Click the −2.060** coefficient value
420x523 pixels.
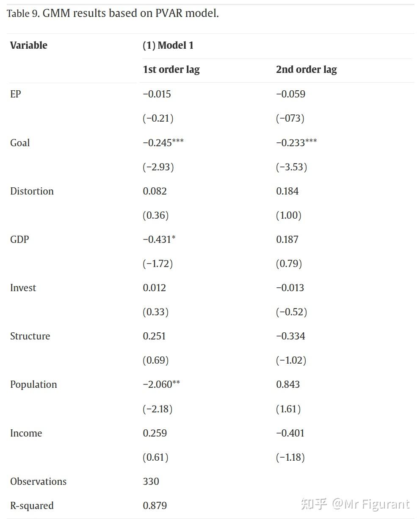(x=161, y=384)
